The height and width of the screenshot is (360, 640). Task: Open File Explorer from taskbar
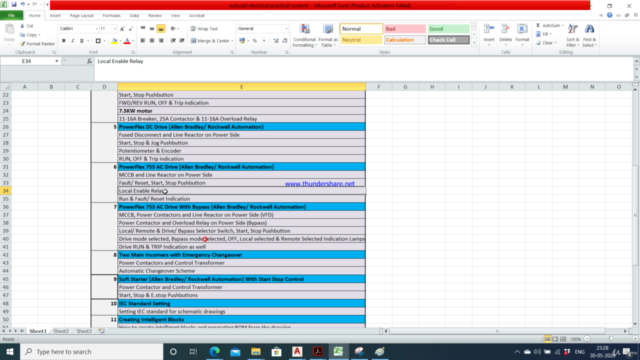point(256,351)
